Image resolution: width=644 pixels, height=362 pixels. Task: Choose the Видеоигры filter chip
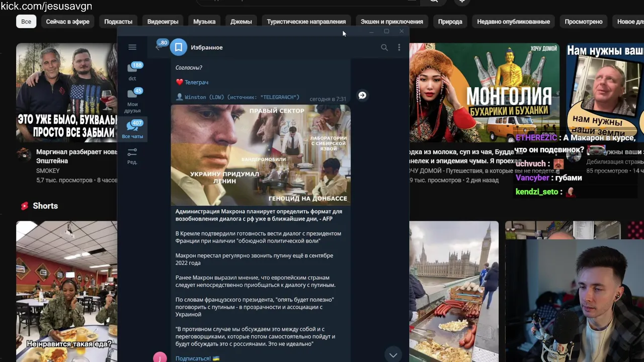click(163, 22)
